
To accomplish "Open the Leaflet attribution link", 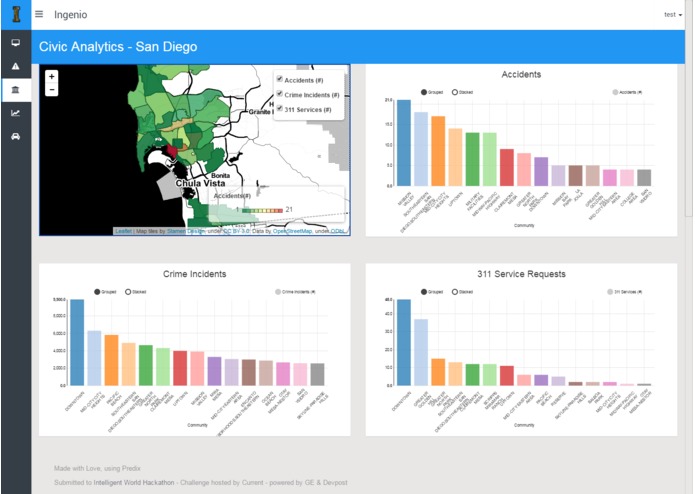I will 124,231.
